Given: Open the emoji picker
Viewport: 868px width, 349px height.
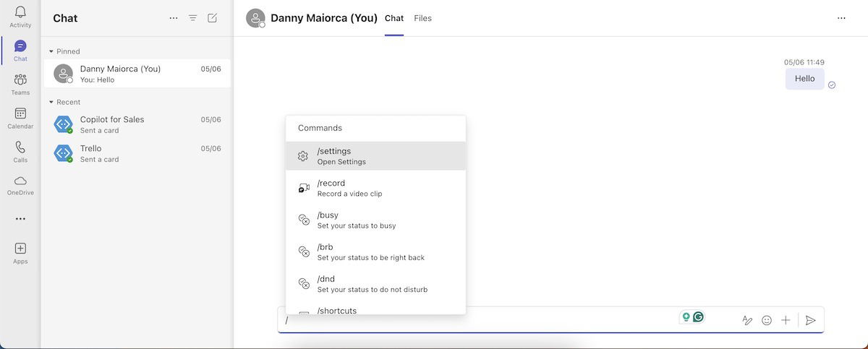Looking at the screenshot, I should pyautogui.click(x=767, y=320).
